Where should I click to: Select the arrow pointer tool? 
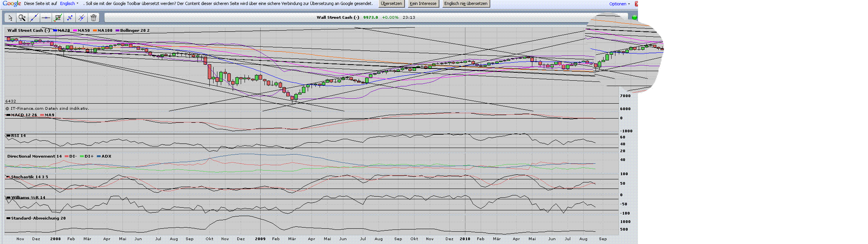tap(10, 18)
